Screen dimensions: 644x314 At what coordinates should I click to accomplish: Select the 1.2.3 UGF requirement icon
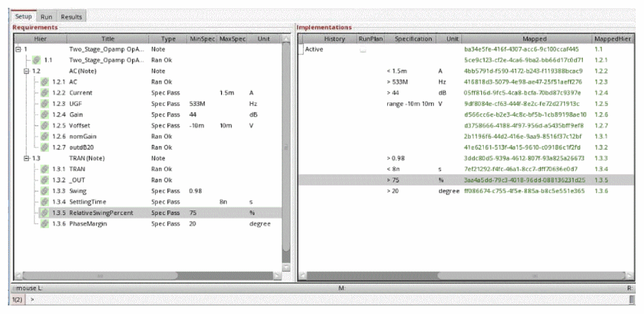(x=45, y=103)
